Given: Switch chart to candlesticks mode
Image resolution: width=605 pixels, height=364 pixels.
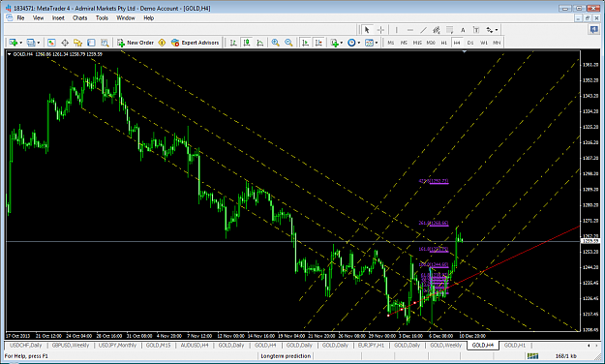Looking at the screenshot, I should pos(247,43).
